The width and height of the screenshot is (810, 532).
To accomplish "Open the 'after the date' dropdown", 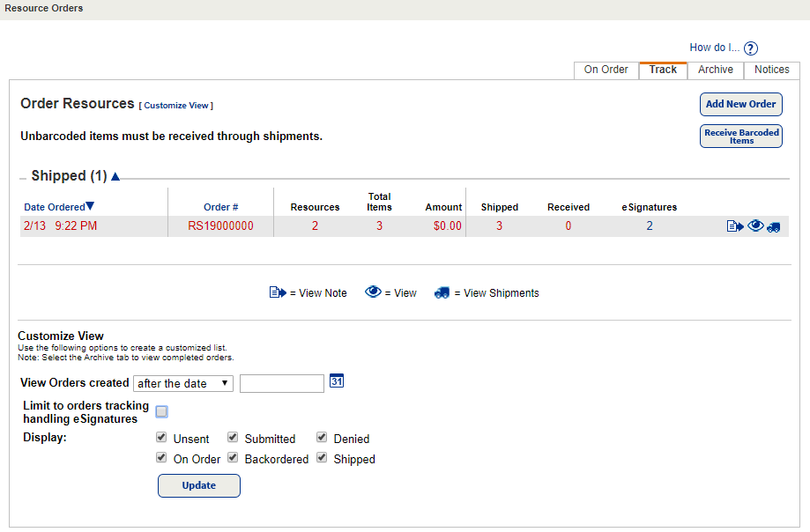I will click(183, 383).
